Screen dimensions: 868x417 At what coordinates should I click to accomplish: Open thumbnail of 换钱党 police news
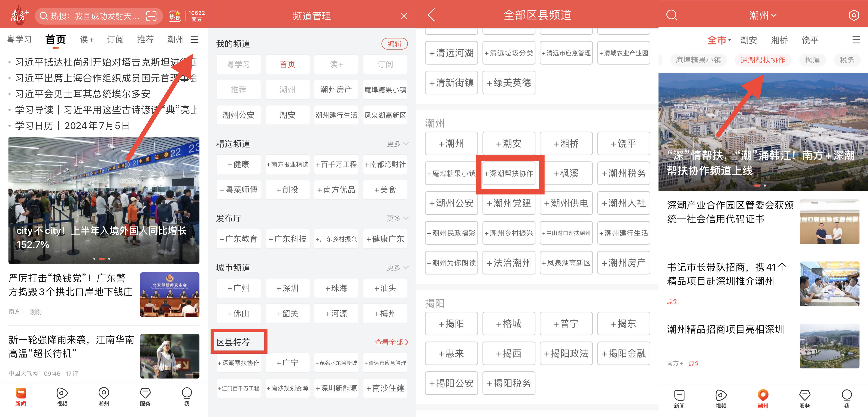pos(169,294)
